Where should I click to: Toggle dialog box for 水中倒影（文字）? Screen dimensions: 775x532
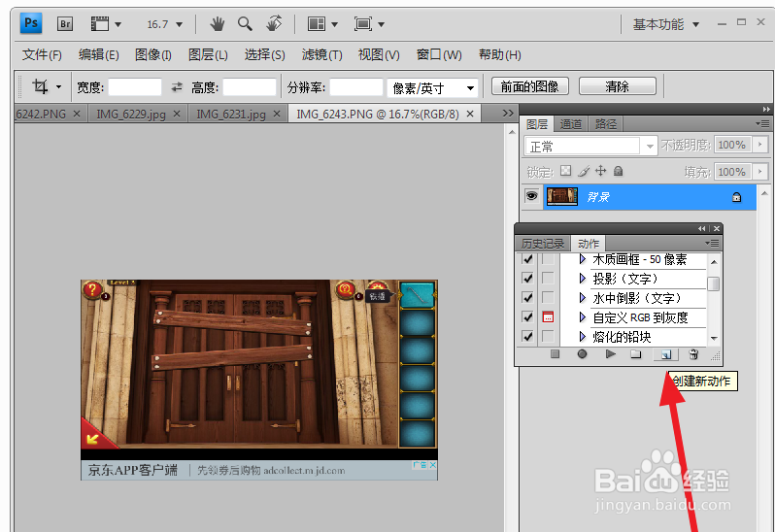click(548, 297)
